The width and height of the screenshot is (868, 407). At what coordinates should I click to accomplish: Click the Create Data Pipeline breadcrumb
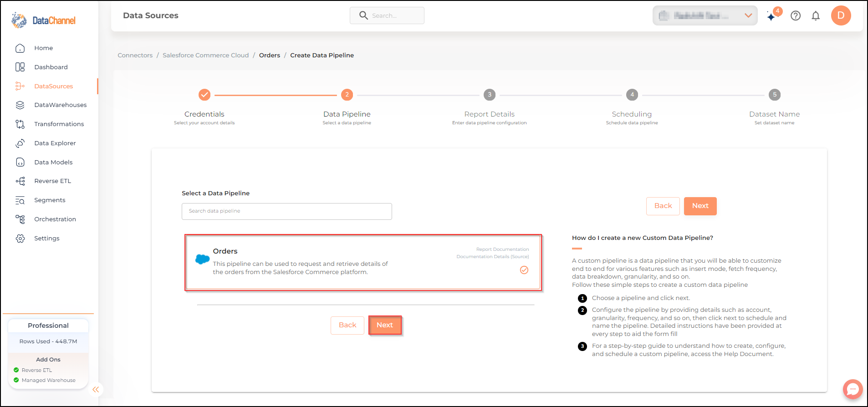[322, 55]
